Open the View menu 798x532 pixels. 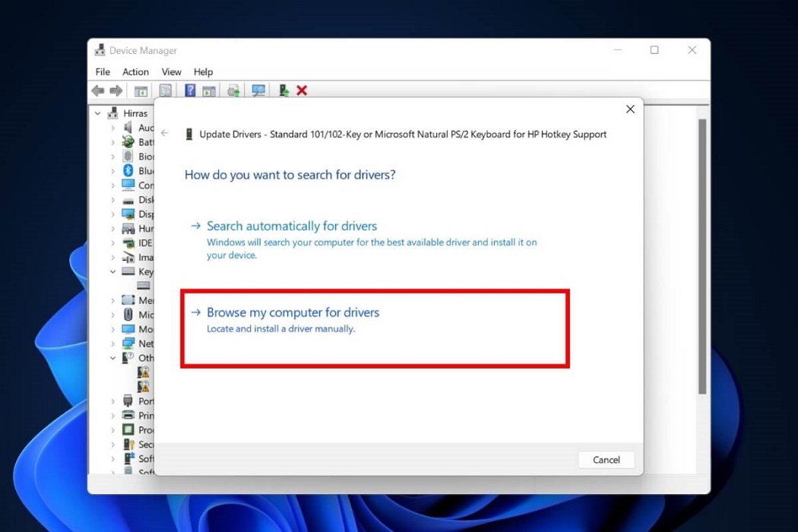pos(171,71)
